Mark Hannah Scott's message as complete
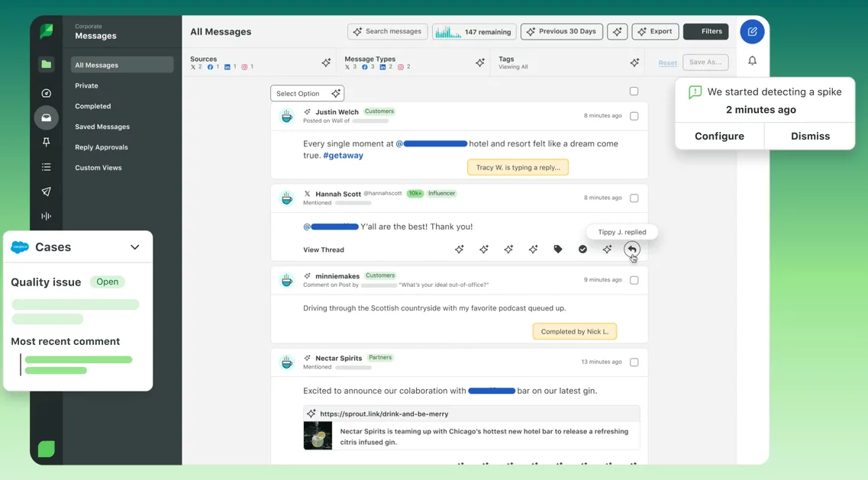868x480 pixels. (582, 249)
